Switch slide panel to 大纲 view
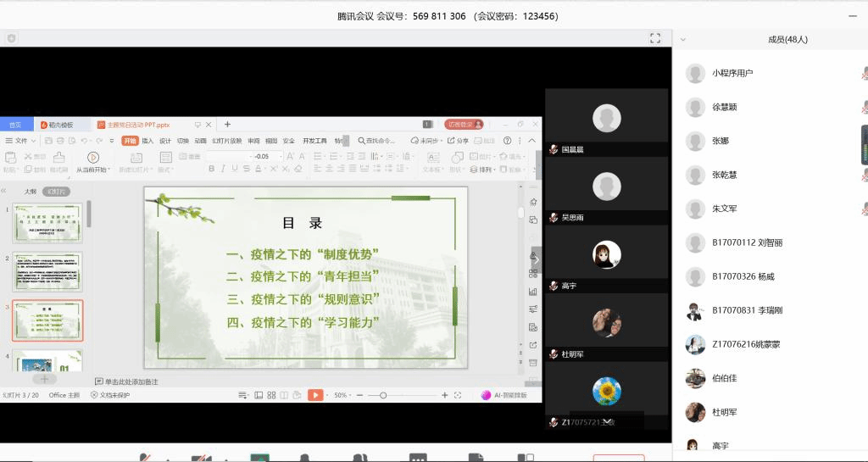The width and height of the screenshot is (868, 462). [x=30, y=192]
